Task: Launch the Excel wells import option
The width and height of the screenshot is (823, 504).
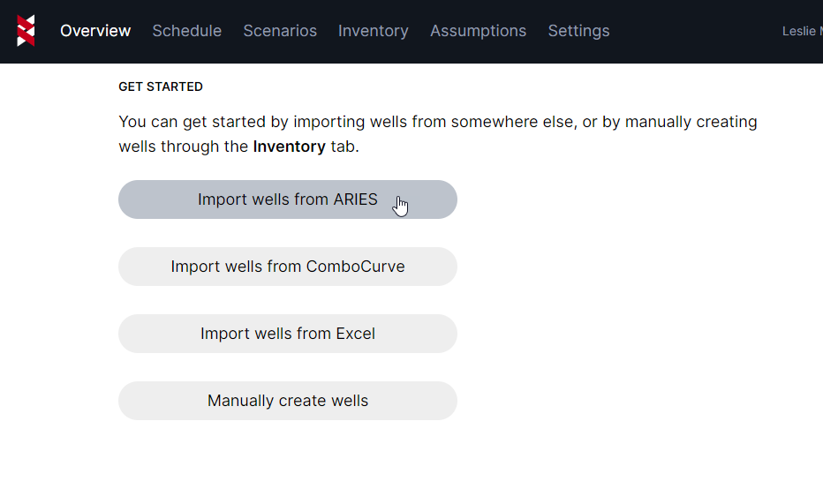Action: tap(288, 334)
